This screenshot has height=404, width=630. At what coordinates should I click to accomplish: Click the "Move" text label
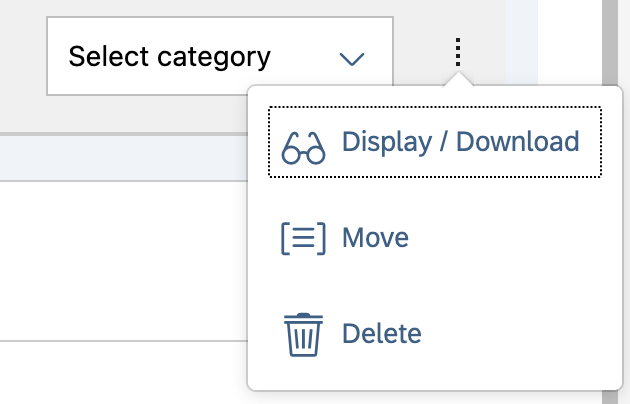[375, 238]
